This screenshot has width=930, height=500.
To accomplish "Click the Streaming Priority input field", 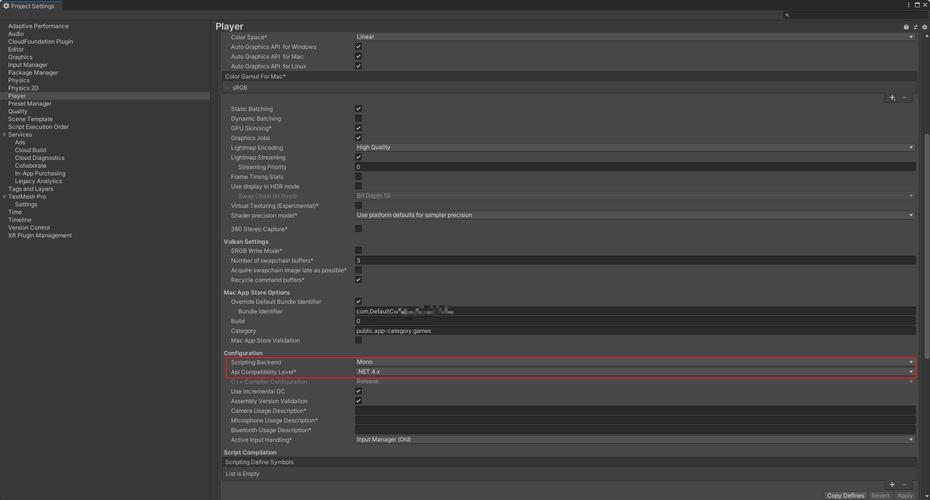I will [x=635, y=167].
